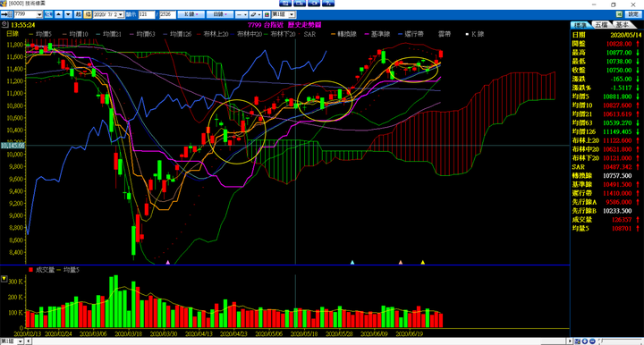The height and width of the screenshot is (345, 644).
Task: Click the zoom-in plus icon at bottom right
Action: click(585, 341)
